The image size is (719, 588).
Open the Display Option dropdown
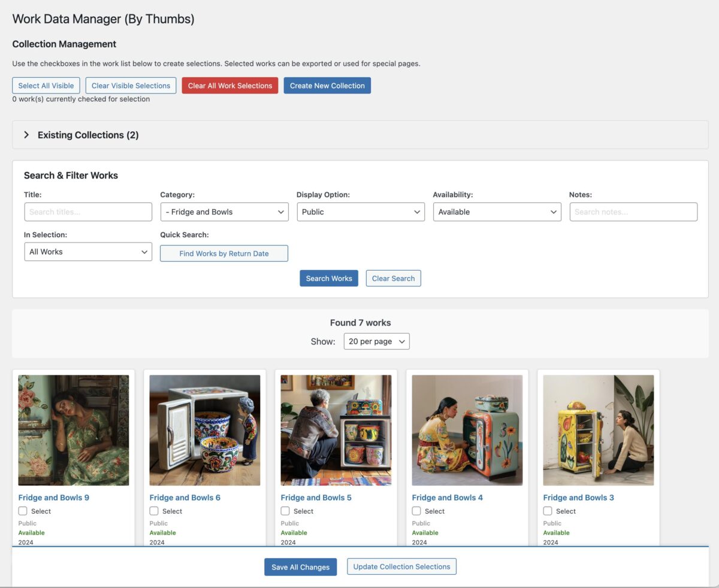tap(361, 212)
